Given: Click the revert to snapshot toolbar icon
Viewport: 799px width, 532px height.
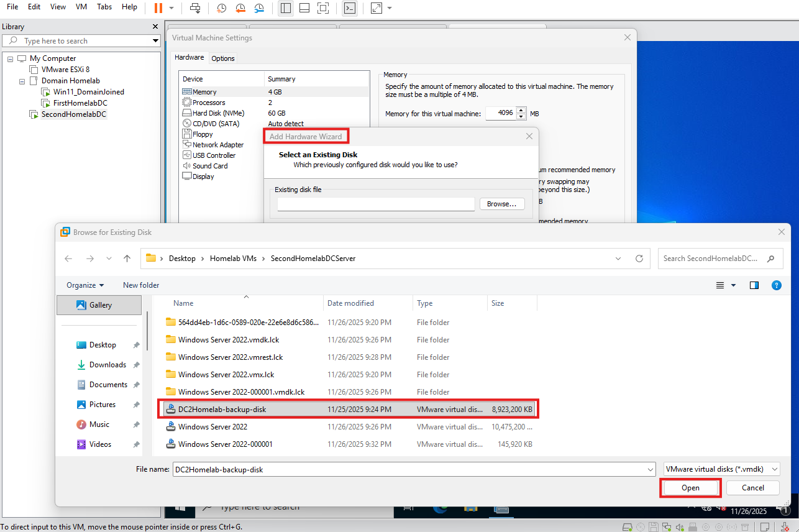Looking at the screenshot, I should click(x=240, y=8).
